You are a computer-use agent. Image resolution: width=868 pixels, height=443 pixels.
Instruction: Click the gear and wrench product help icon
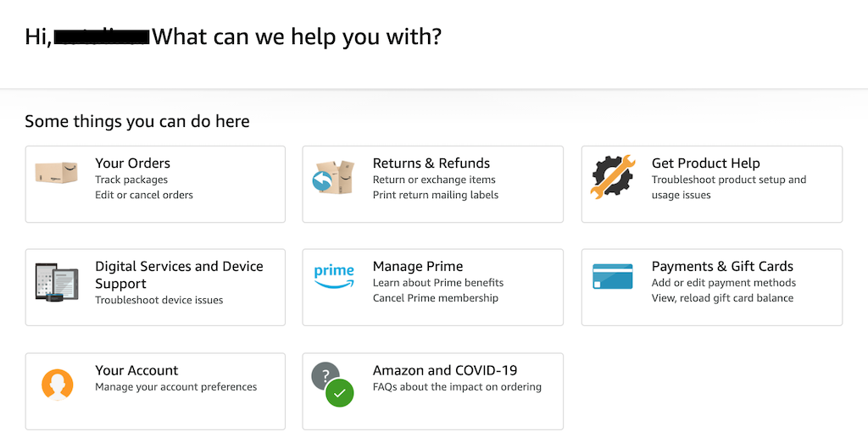point(612,177)
